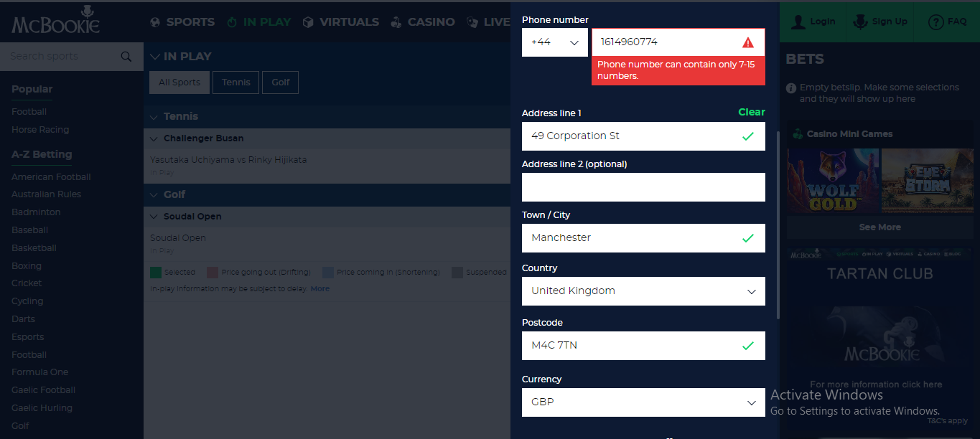
Task: Open the +44 country code dropdown
Action: click(555, 42)
